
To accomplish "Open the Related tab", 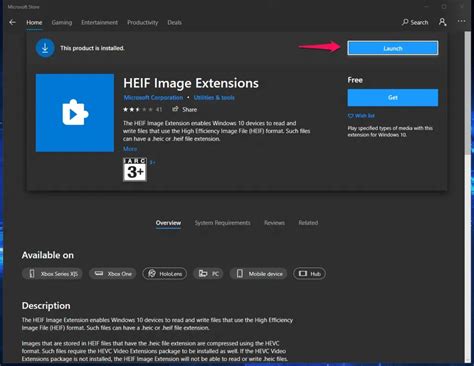I will click(308, 223).
